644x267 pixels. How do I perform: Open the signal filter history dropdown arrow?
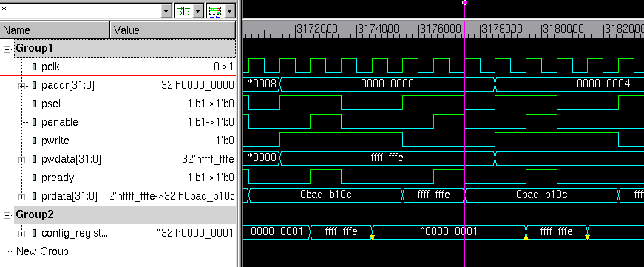[x=166, y=12]
